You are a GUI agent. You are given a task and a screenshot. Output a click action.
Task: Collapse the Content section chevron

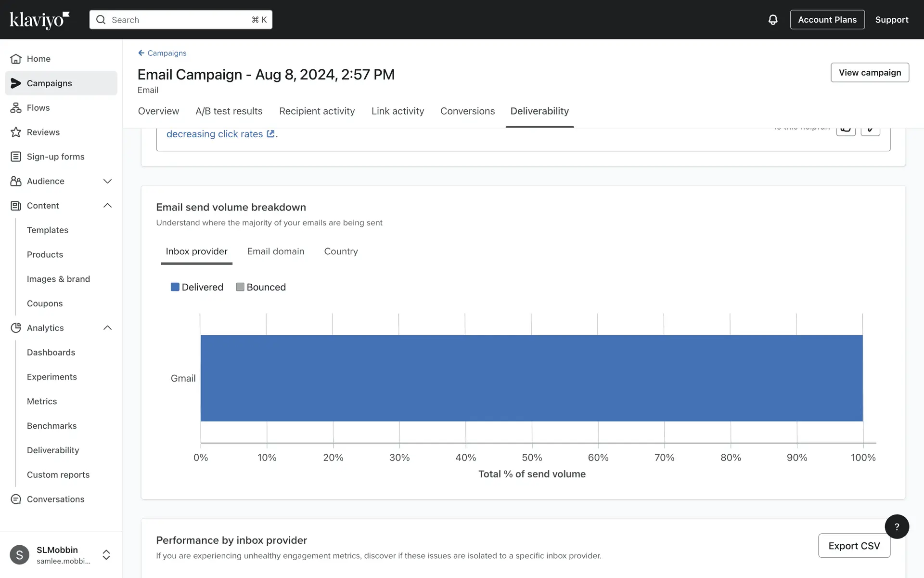[107, 206]
